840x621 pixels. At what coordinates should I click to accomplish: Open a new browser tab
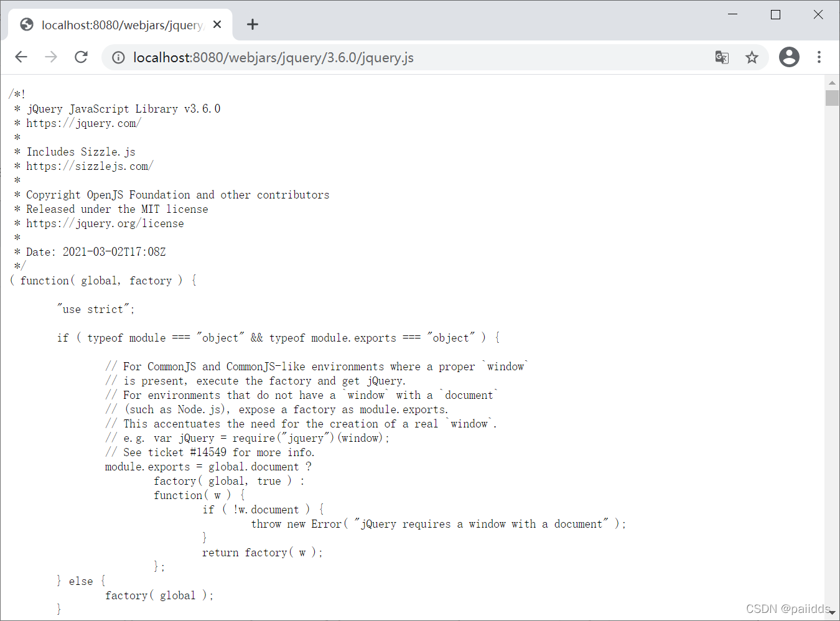point(252,24)
